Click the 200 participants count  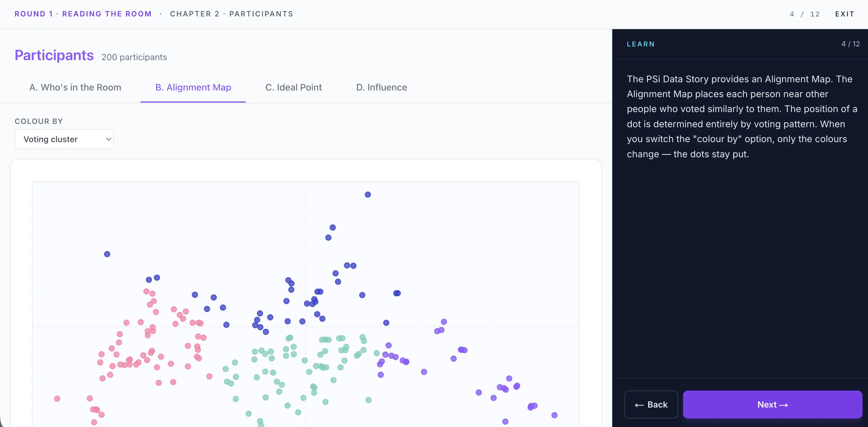134,57
